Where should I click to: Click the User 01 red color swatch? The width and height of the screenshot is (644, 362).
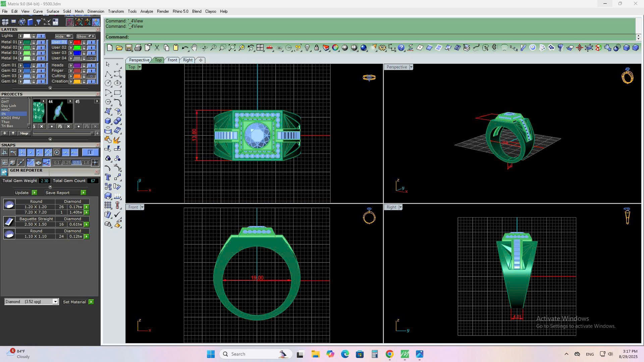77,42
